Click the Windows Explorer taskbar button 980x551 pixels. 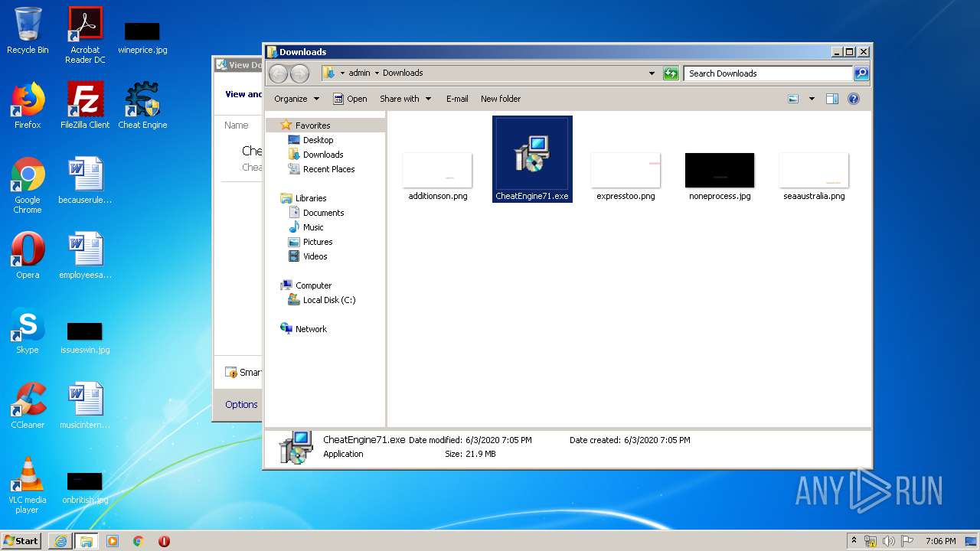click(x=87, y=541)
